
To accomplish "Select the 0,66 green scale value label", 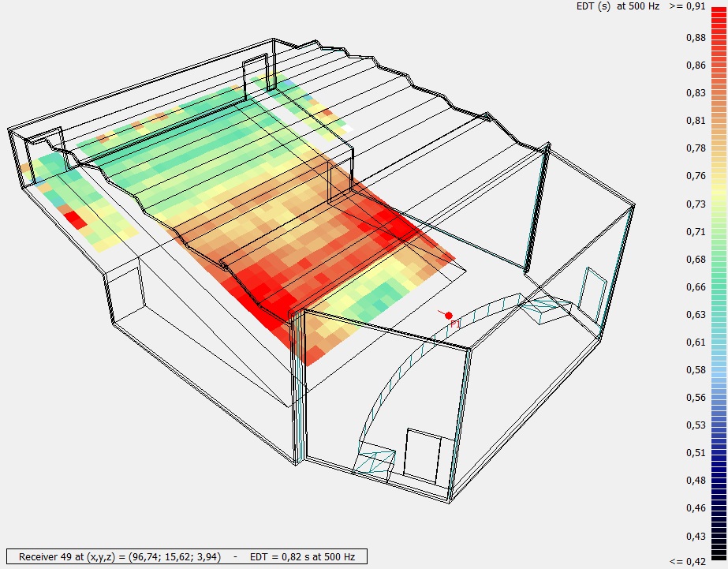I will click(x=694, y=287).
